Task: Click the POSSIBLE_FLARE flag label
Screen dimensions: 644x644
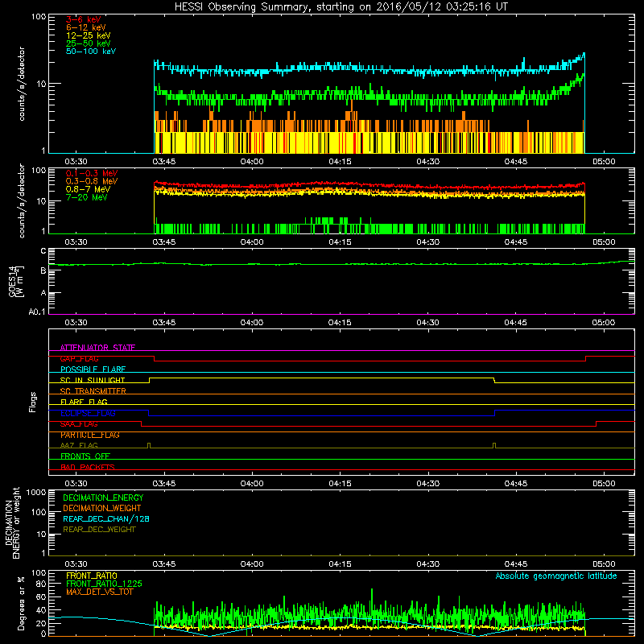Action: 93,369
